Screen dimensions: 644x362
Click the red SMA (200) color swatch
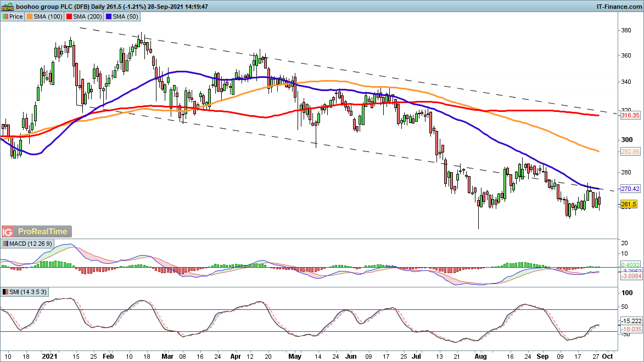(x=69, y=16)
